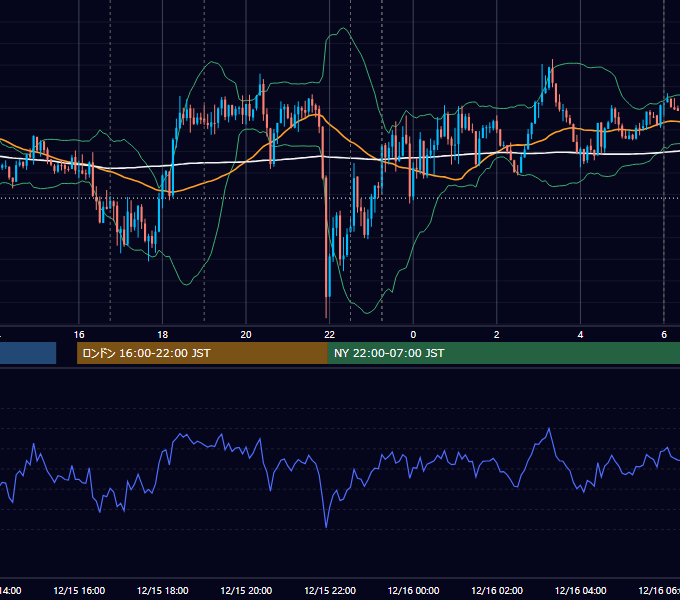
Task: Click the 12/15 18:00 time label
Action: pos(163,590)
